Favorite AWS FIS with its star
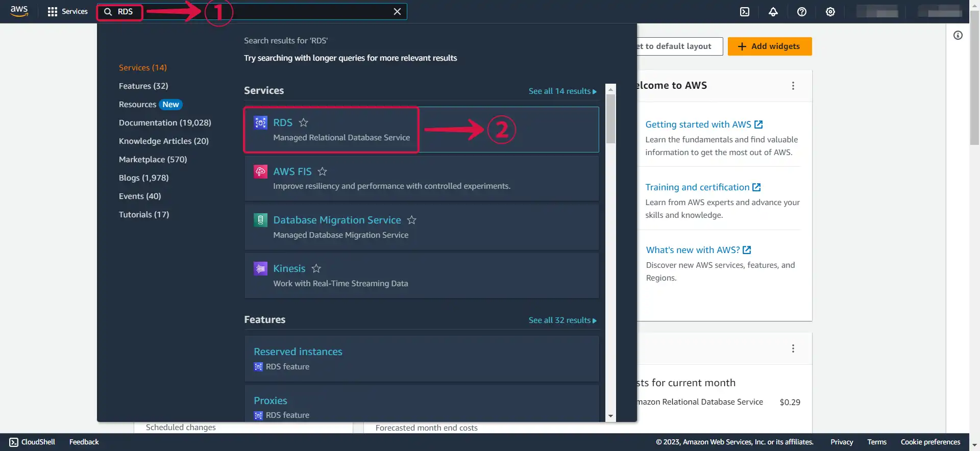Image resolution: width=980 pixels, height=451 pixels. [323, 171]
